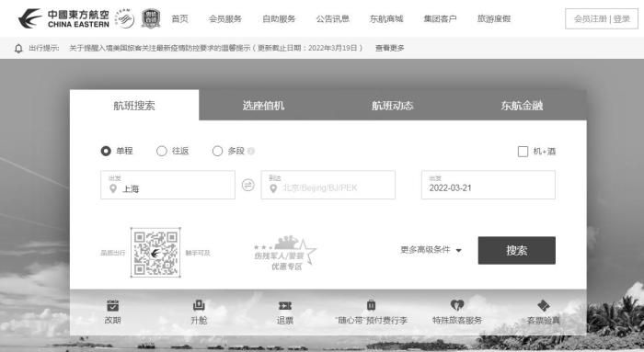
Task: Switch to the 航班搜索 tab
Action: (x=134, y=105)
